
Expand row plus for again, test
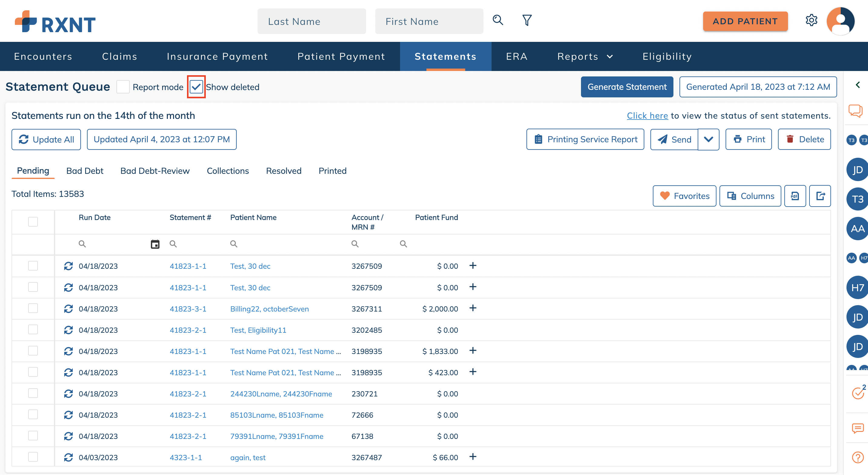point(473,457)
